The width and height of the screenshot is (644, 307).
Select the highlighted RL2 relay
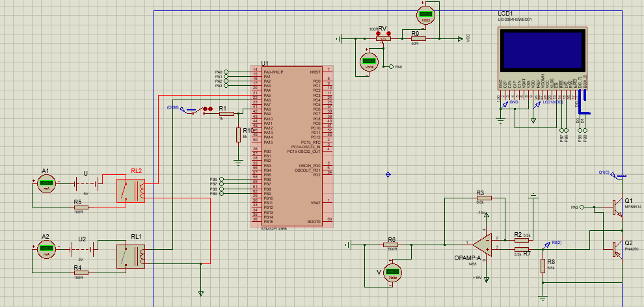(131, 191)
